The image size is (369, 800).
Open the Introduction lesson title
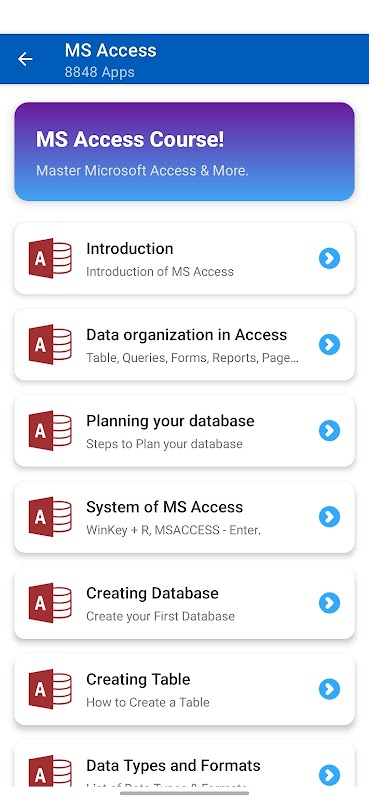coord(130,248)
